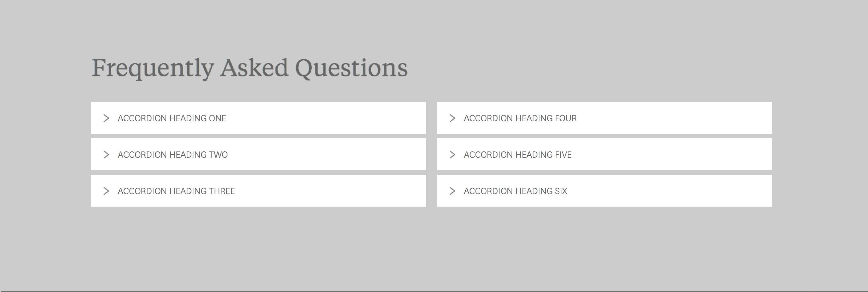
Task: Click empty white space in Accordion Heading Four row
Action: click(x=674, y=118)
